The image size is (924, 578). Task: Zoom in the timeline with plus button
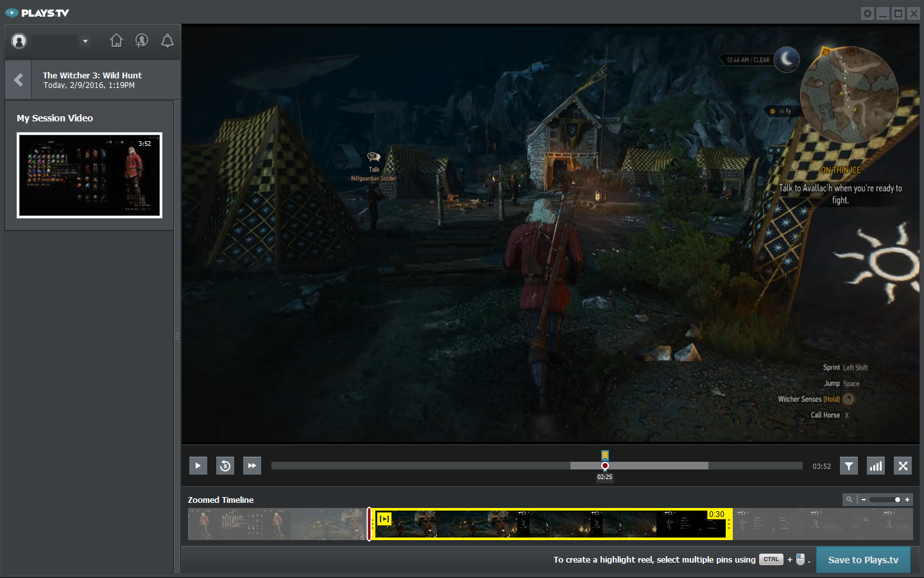tap(907, 499)
